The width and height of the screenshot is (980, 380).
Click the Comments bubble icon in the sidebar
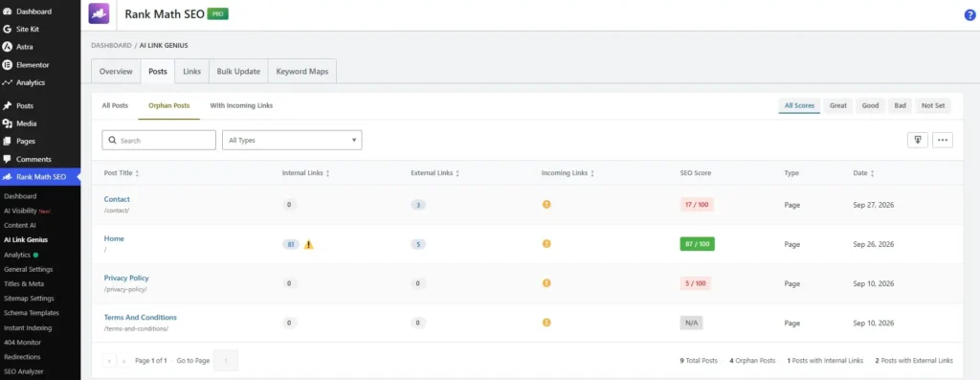click(7, 160)
